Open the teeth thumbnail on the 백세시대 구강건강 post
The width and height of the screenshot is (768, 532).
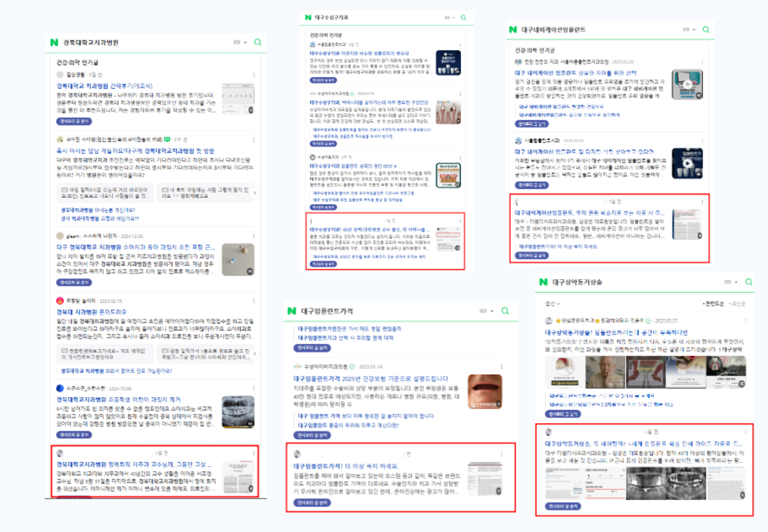click(448, 112)
